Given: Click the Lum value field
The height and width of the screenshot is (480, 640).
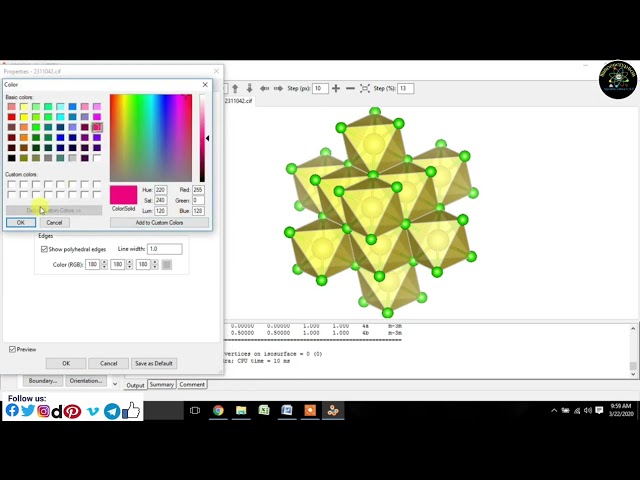Looking at the screenshot, I should coord(160,211).
